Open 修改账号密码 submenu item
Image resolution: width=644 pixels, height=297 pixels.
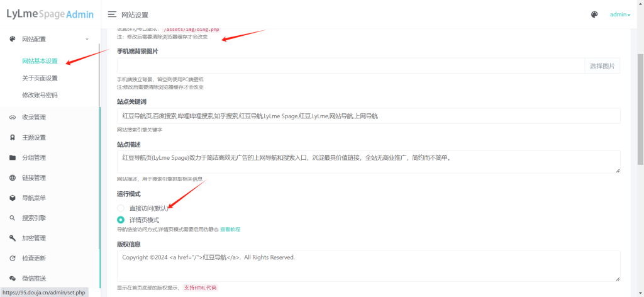click(40, 95)
